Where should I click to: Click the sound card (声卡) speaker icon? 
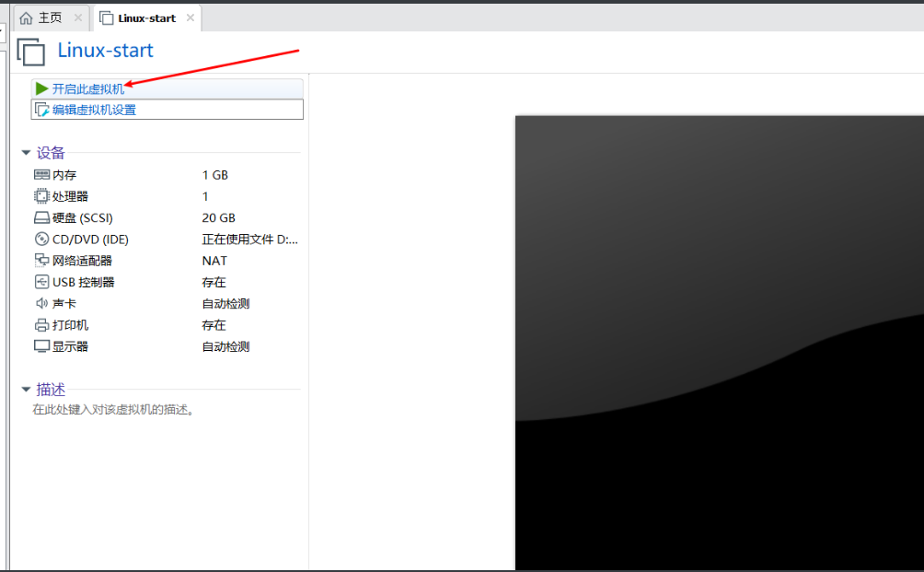click(x=41, y=303)
